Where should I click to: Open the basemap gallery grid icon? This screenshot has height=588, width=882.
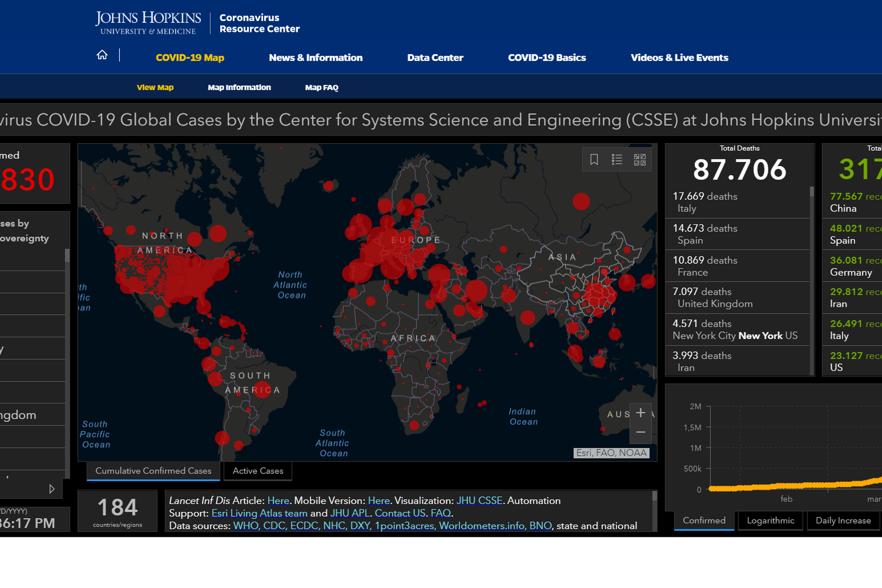640,160
